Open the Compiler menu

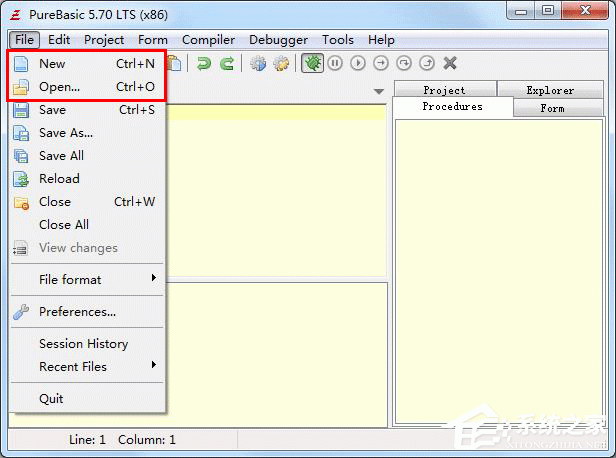(x=209, y=40)
